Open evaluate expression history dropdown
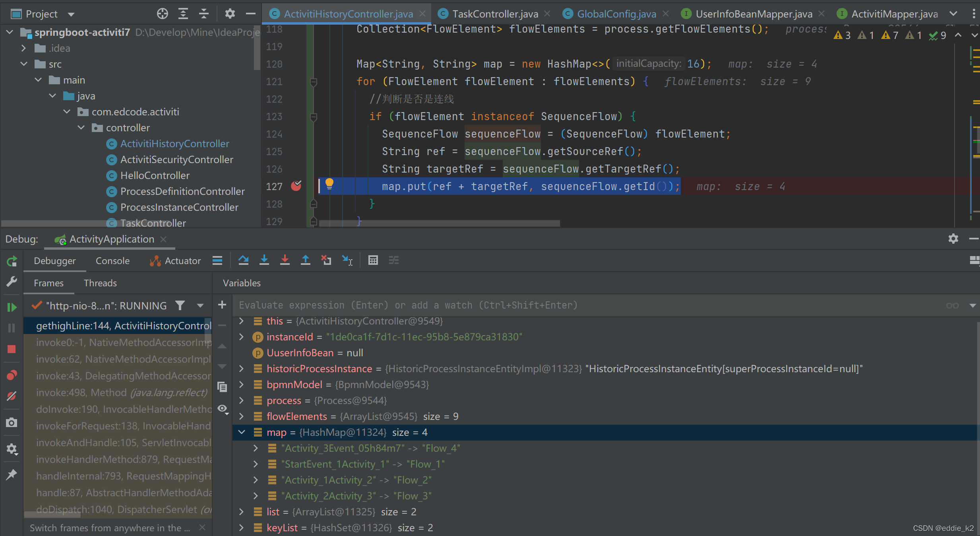The width and height of the screenshot is (980, 536). click(x=972, y=305)
